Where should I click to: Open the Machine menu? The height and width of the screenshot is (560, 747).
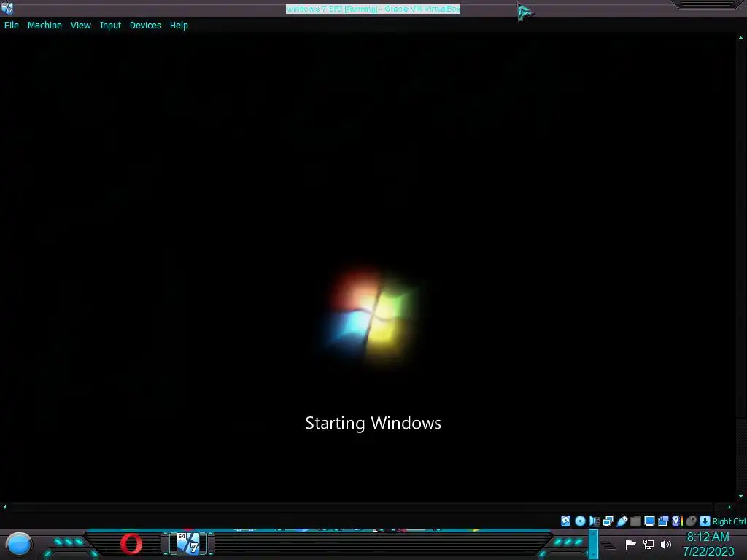[44, 26]
